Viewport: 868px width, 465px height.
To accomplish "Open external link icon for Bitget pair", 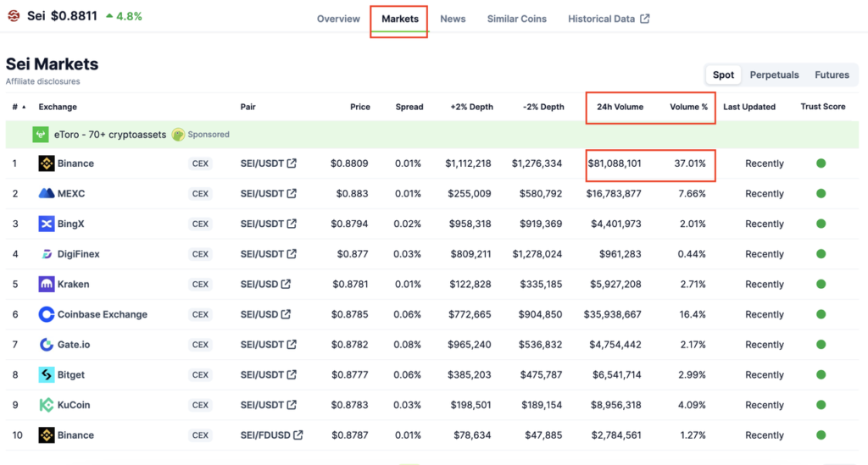I will coord(292,374).
